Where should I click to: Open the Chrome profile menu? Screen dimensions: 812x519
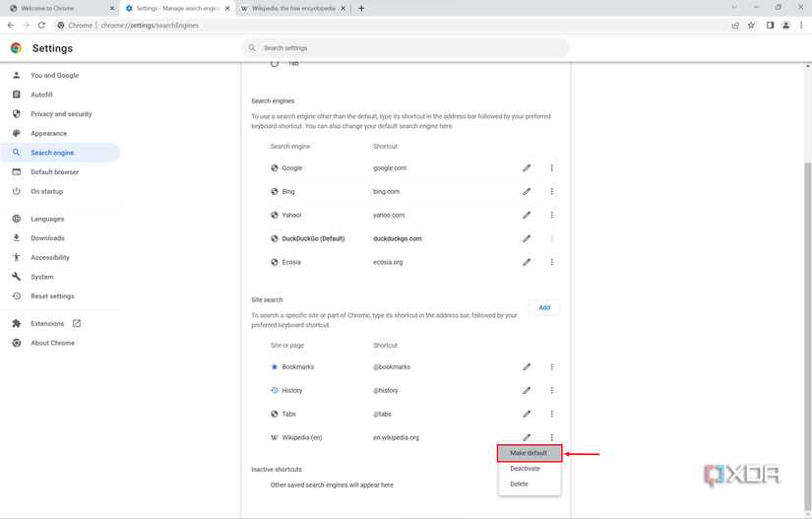(785, 25)
